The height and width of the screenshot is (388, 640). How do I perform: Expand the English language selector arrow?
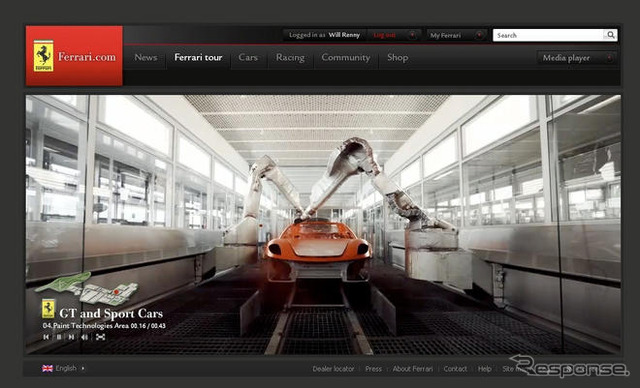pos(83,368)
